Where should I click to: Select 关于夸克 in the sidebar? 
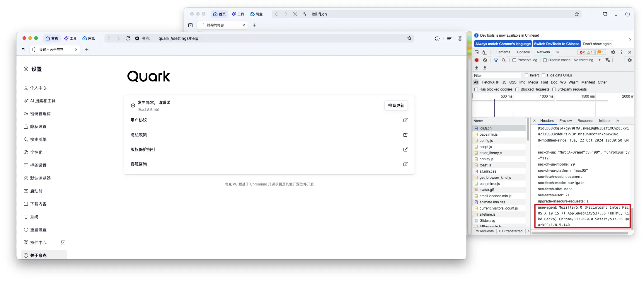click(44, 256)
